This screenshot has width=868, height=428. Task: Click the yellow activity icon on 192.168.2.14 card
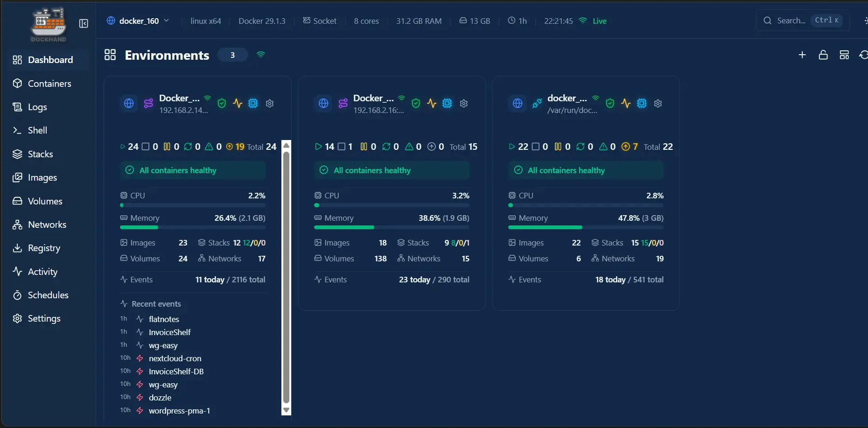tap(238, 103)
